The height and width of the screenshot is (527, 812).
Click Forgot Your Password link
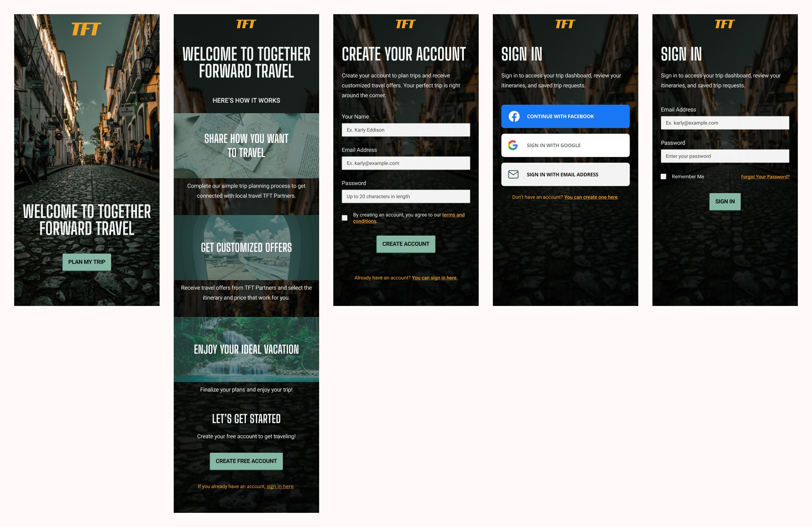[765, 176]
